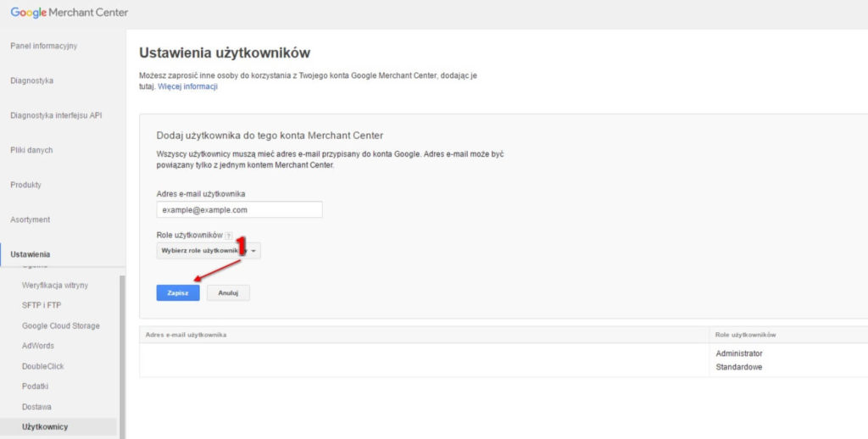The width and height of the screenshot is (868, 439).
Task: Open the DoubleClick settings item
Action: (43, 366)
